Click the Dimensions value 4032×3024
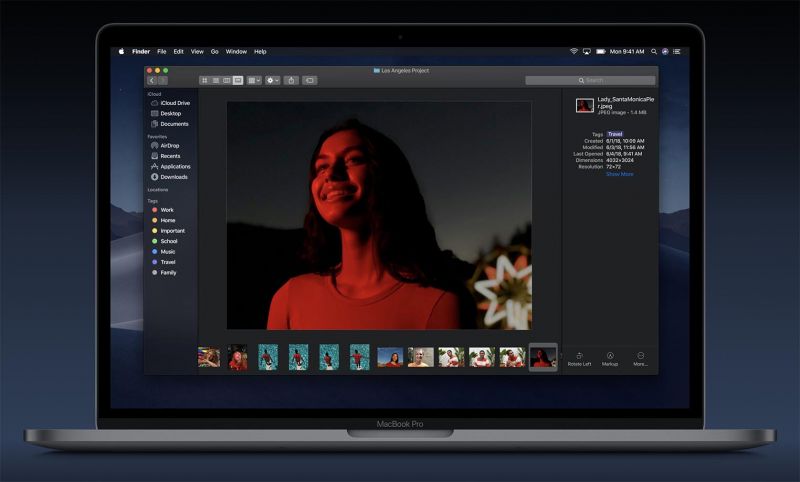The width and height of the screenshot is (800, 482). (620, 160)
